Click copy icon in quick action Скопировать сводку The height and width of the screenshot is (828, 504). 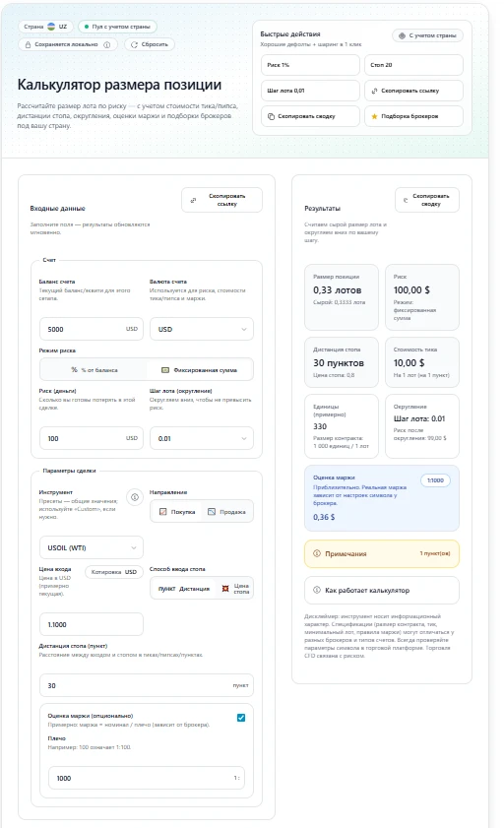[x=272, y=117]
